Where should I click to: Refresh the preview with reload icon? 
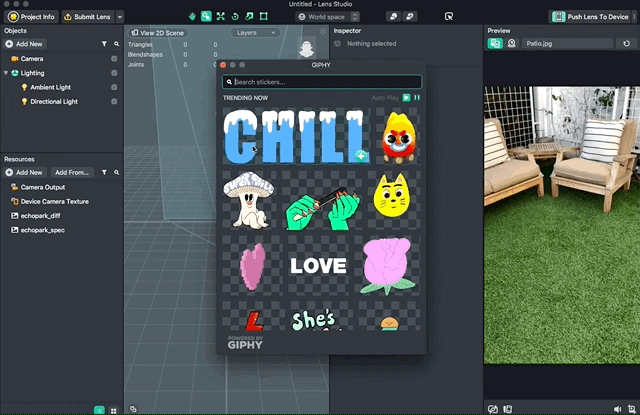coord(627,43)
